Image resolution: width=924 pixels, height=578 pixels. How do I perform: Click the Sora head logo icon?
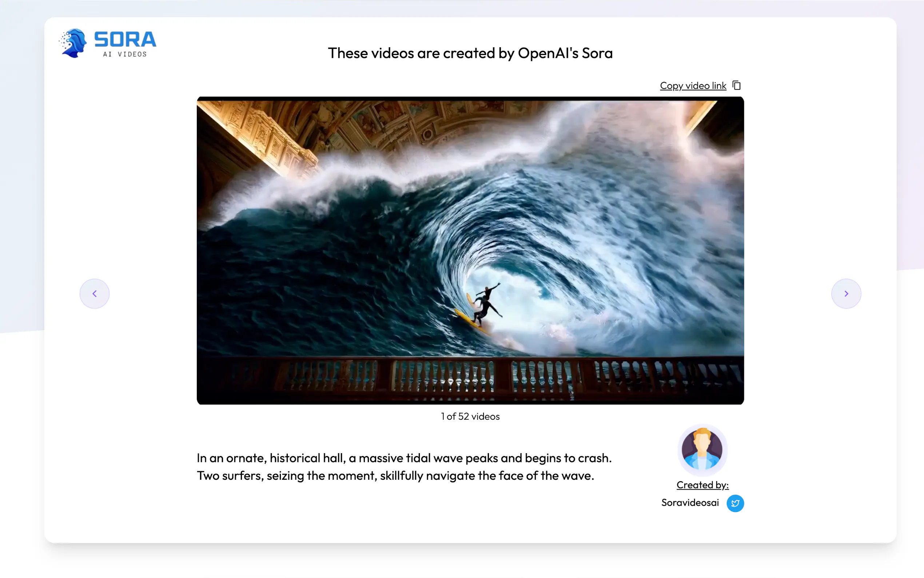click(x=73, y=43)
